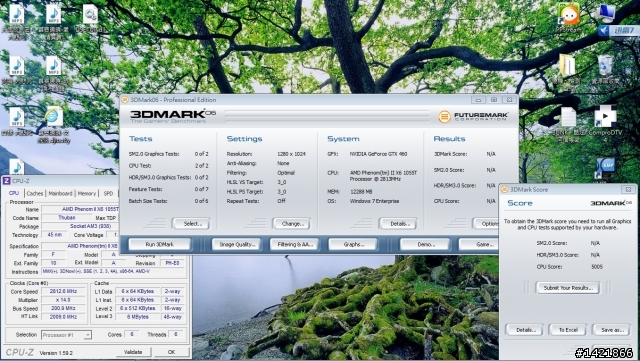The height and width of the screenshot is (361, 640).
Task: Close the 3DMark Score window
Action: coord(629,189)
